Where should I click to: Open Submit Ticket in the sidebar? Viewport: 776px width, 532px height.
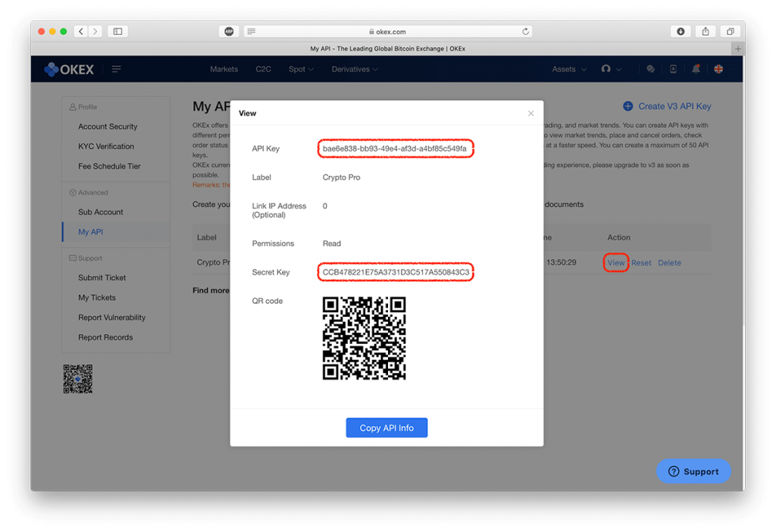pos(102,277)
